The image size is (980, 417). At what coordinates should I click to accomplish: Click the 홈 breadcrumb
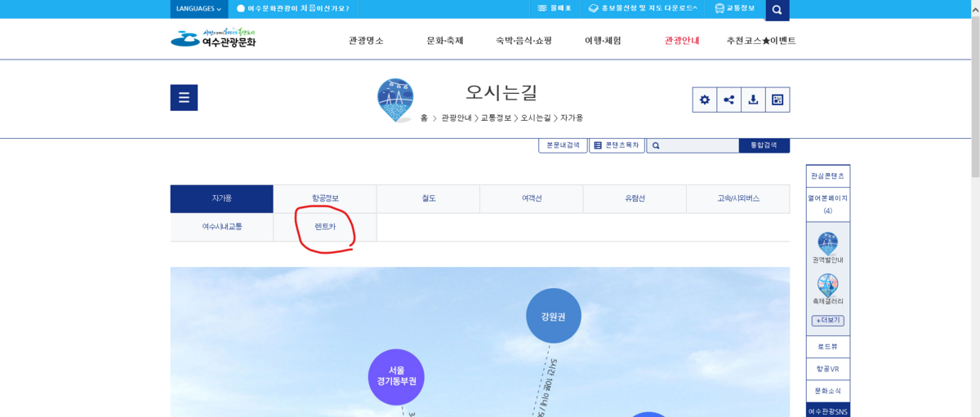click(424, 118)
